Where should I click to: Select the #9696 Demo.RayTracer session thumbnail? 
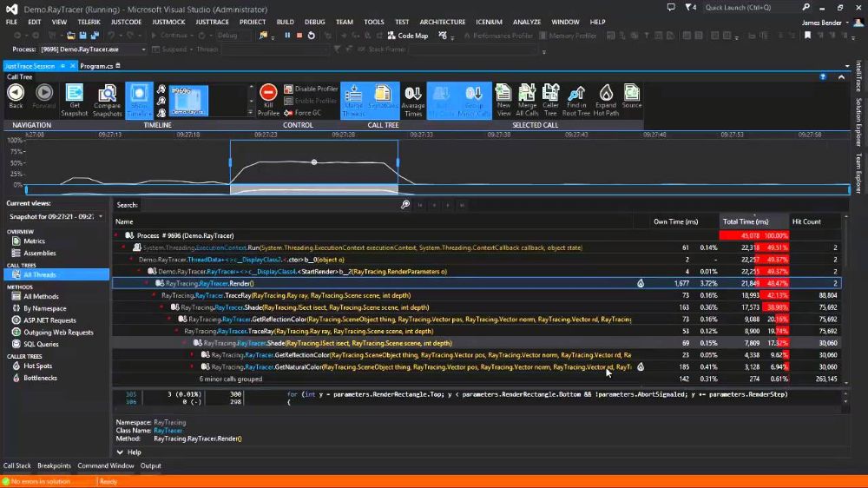click(188, 100)
